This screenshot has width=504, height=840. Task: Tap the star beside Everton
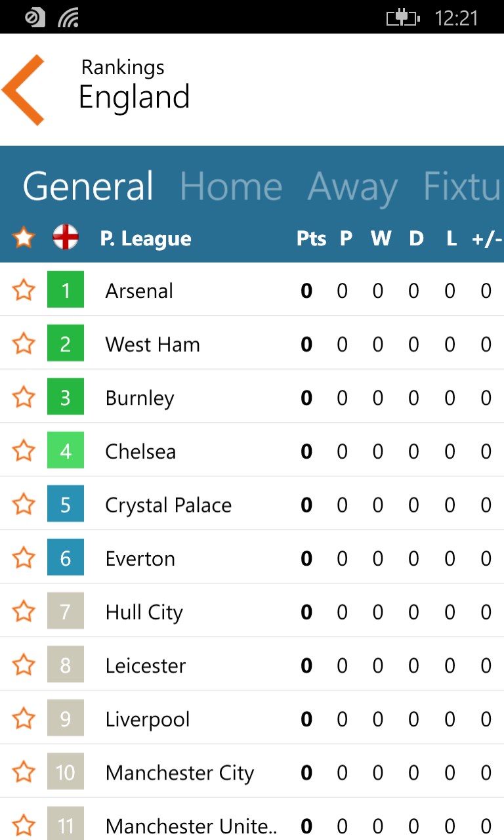pos(24,558)
